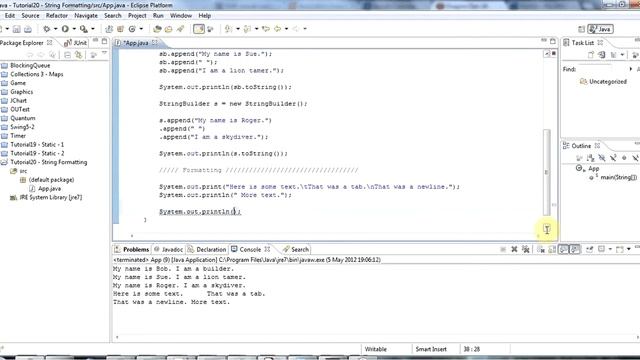Toggle Hide Static Members in Outline

point(613,158)
